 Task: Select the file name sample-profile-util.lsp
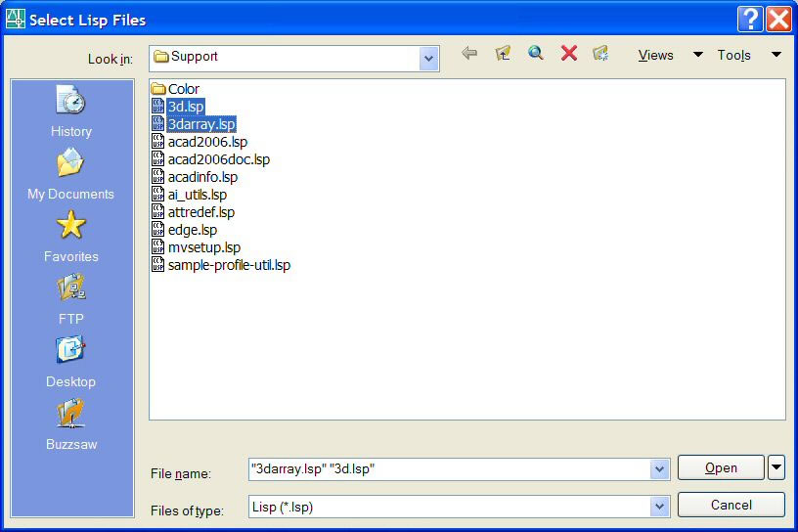click(x=230, y=265)
